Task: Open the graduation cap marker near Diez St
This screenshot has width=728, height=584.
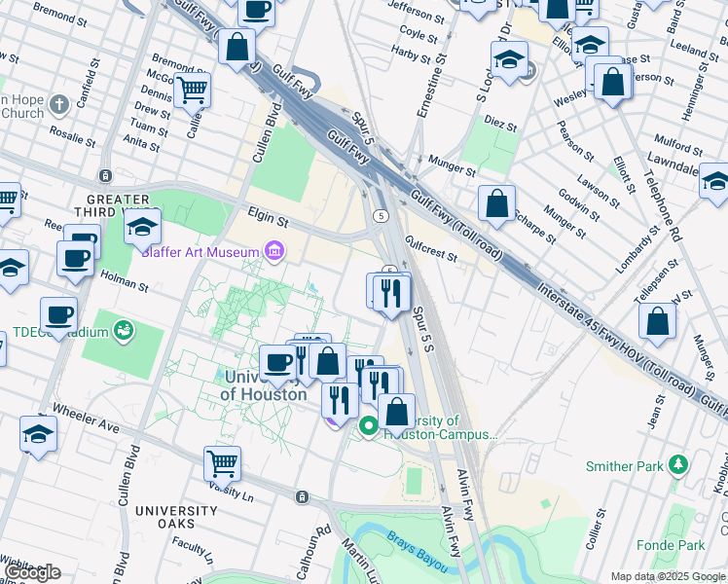Action: (509, 59)
